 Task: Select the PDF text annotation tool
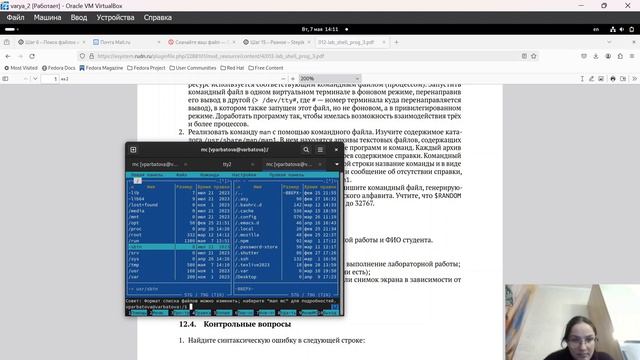(582, 78)
